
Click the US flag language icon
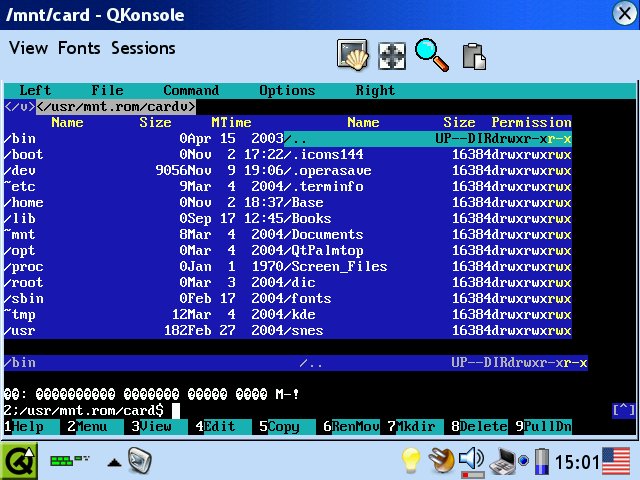pos(616,461)
